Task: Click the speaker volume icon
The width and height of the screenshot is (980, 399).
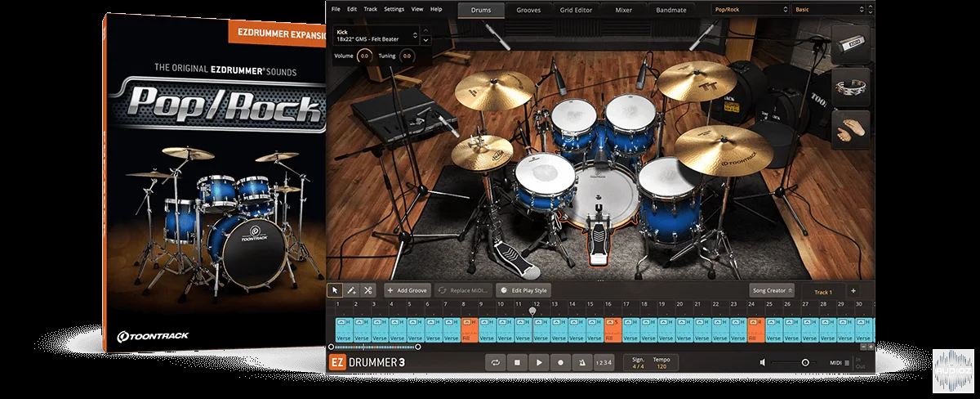Action: click(763, 362)
